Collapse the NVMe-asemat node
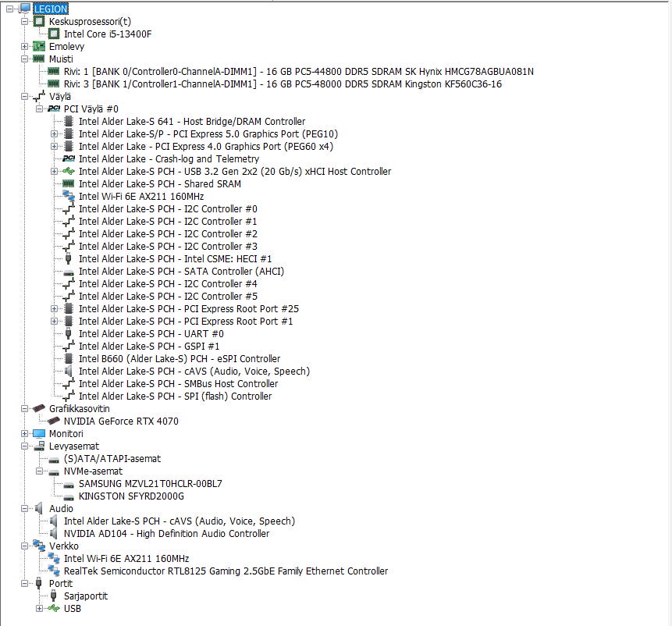Screen dimensions: 672x626 coord(40,471)
